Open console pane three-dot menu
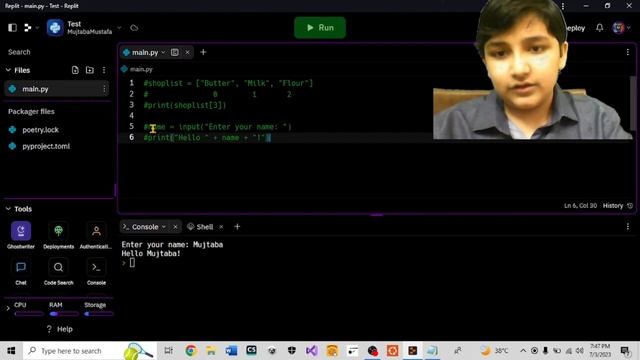The height and width of the screenshot is (360, 640). [627, 227]
